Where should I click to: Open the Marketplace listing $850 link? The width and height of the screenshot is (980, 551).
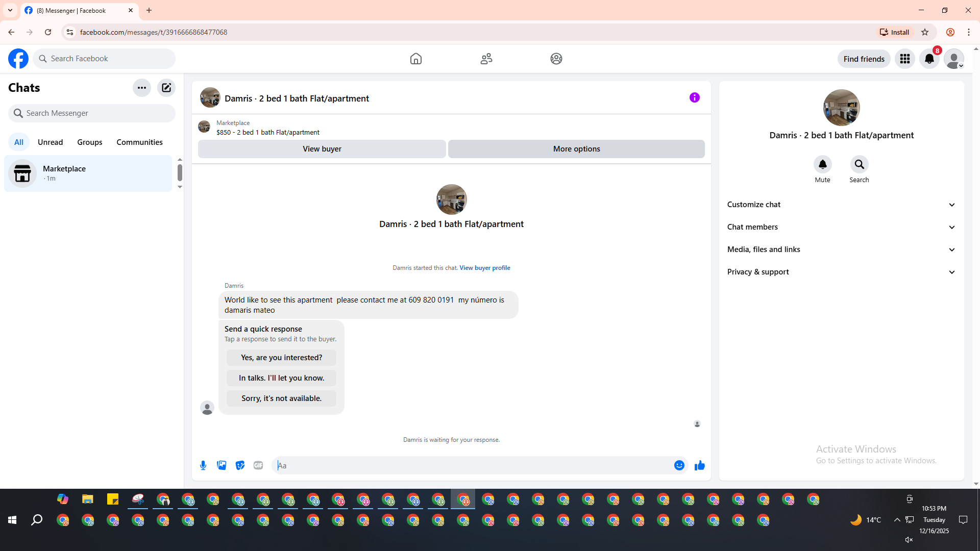pos(268,133)
